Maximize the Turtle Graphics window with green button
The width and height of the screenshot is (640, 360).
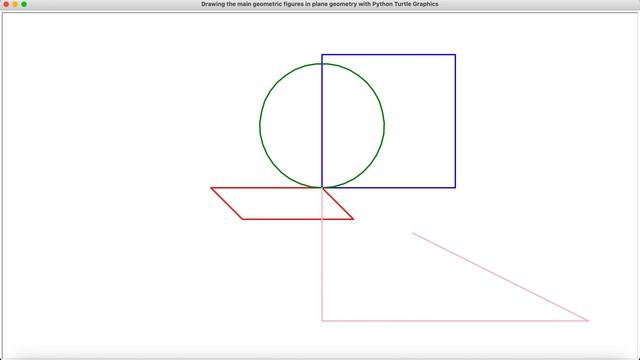coord(24,4)
